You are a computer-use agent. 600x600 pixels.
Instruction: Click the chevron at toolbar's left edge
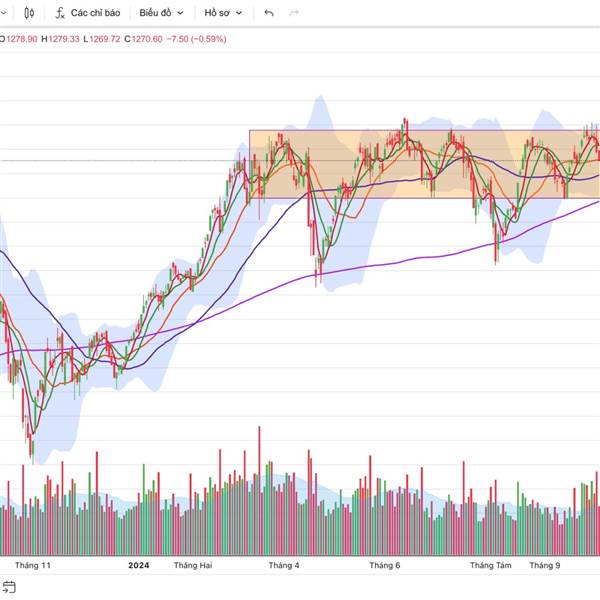coord(3,13)
